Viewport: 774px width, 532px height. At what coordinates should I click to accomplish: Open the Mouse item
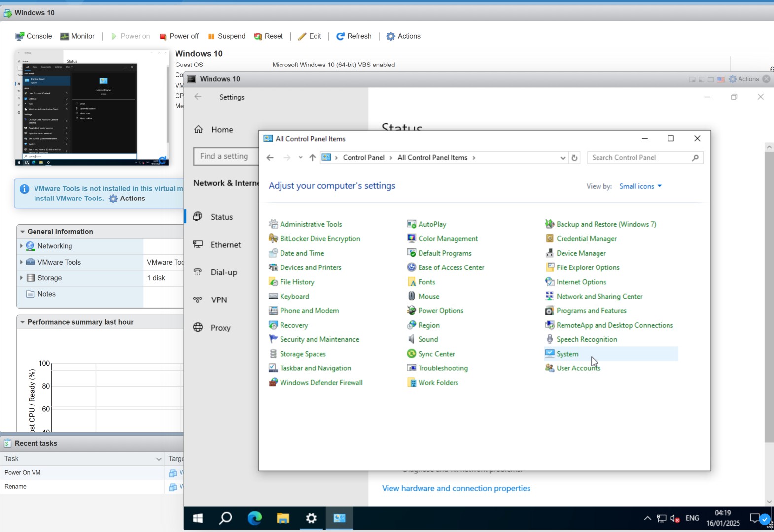423,296
